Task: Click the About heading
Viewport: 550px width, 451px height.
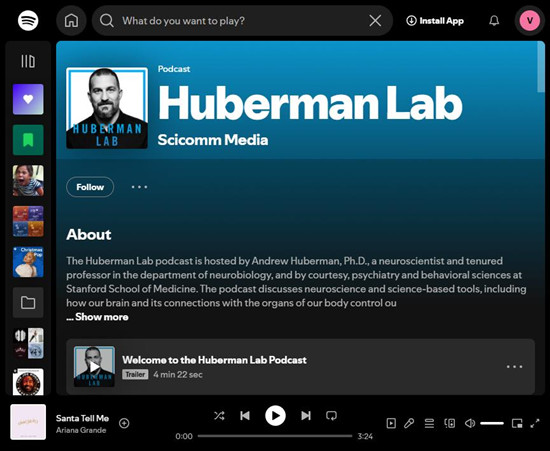Action: point(89,235)
